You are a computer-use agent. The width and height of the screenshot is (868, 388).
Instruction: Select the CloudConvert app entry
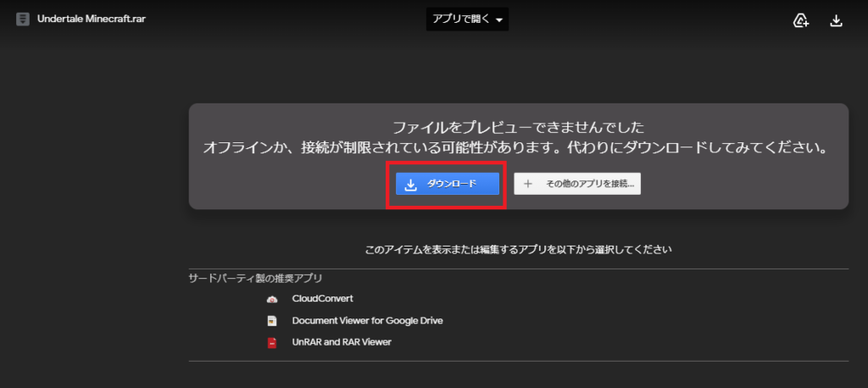click(x=323, y=299)
